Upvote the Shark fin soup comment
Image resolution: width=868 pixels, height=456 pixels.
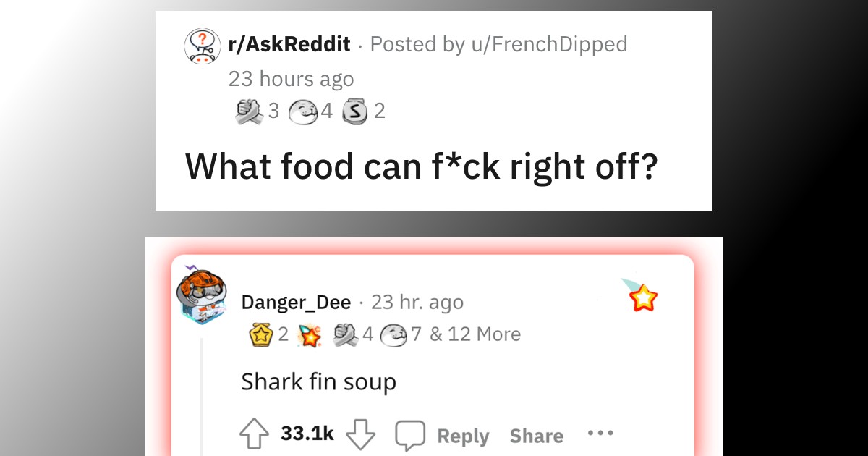[x=255, y=434]
